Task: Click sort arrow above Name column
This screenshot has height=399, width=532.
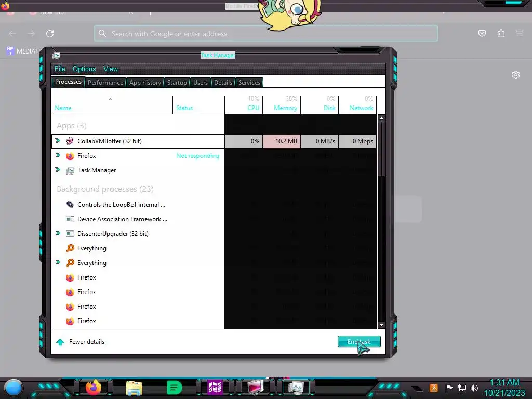Action: click(x=110, y=99)
